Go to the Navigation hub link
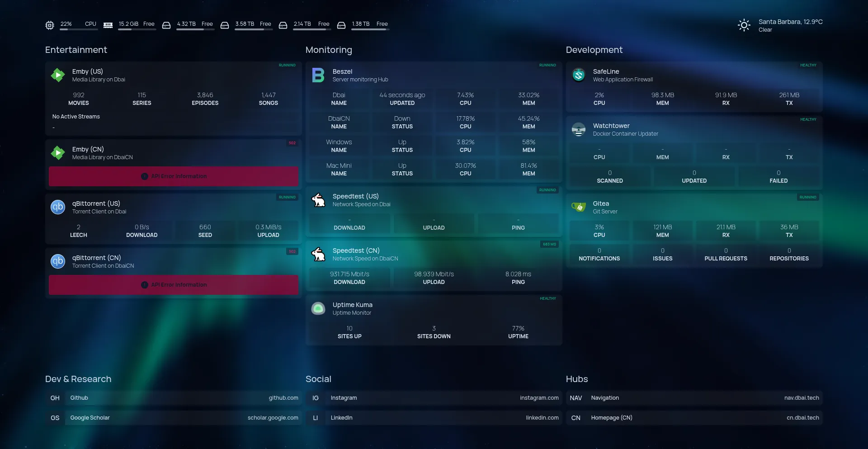 coord(694,398)
